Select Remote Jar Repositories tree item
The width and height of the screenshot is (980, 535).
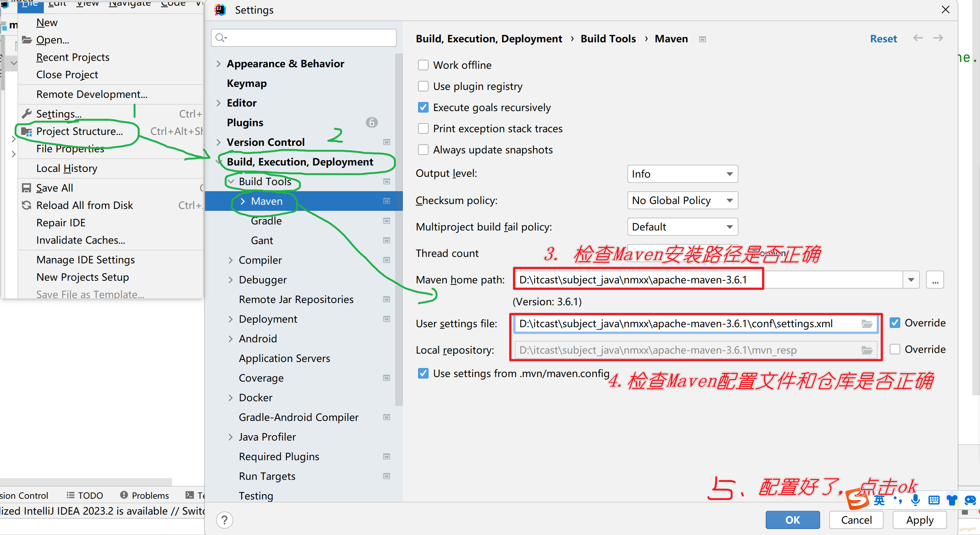coord(296,299)
